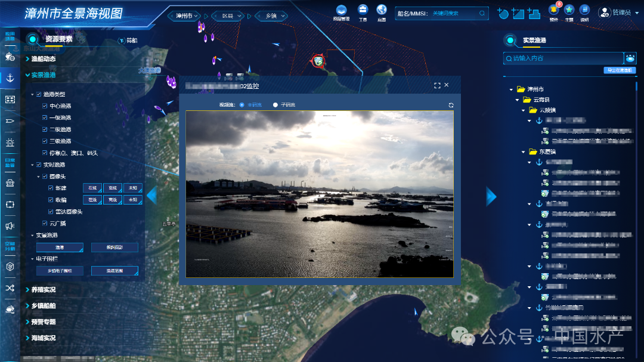
Task: Expand the 预警专题 section
Action: click(x=41, y=321)
